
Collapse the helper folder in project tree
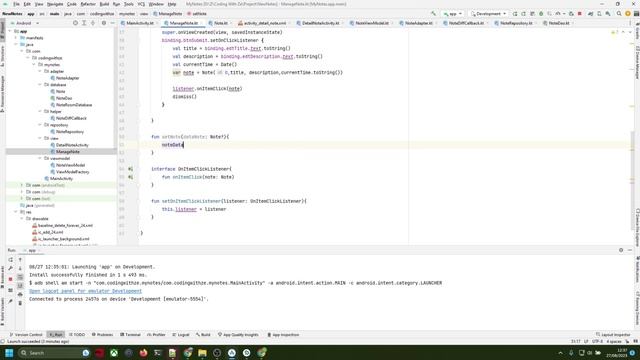40,111
